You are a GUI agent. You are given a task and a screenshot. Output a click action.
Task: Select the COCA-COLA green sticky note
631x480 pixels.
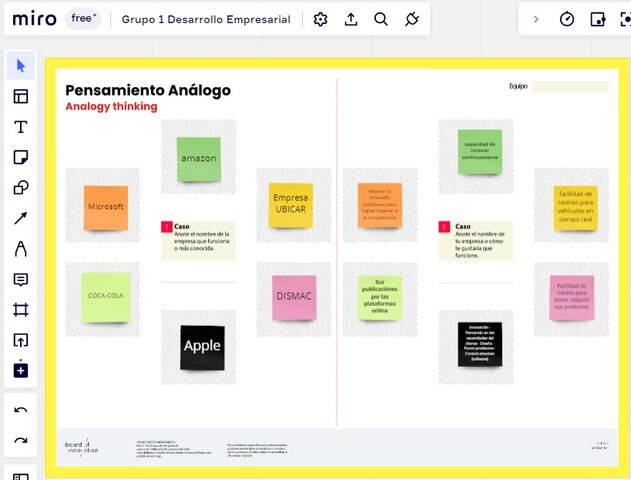(x=106, y=297)
